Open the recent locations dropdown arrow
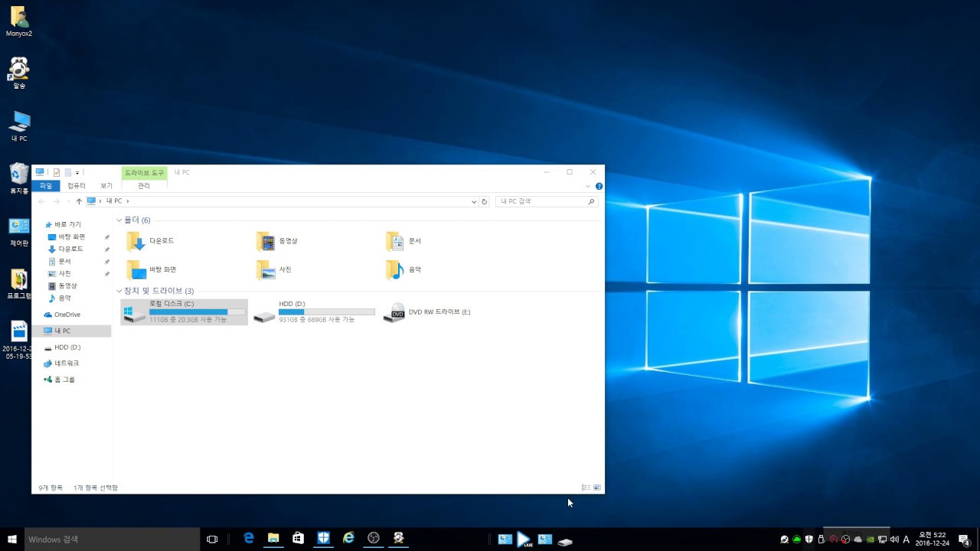Image resolution: width=980 pixels, height=551 pixels. point(68,201)
